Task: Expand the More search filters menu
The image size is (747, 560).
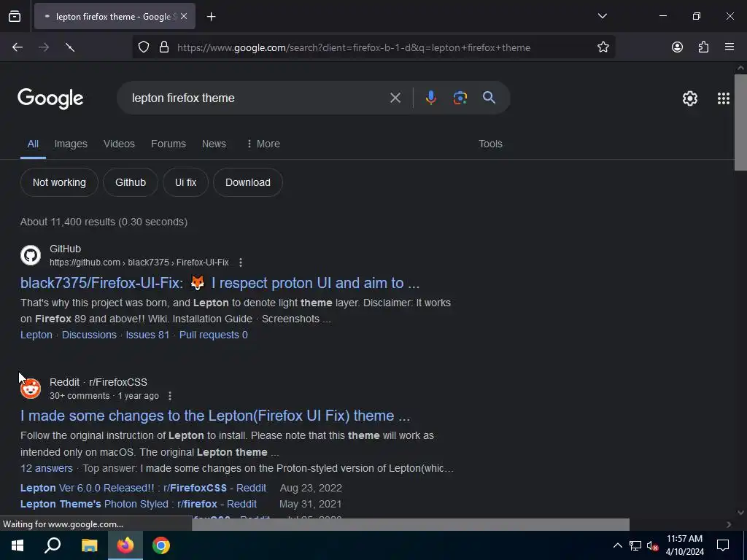Action: pos(263,144)
